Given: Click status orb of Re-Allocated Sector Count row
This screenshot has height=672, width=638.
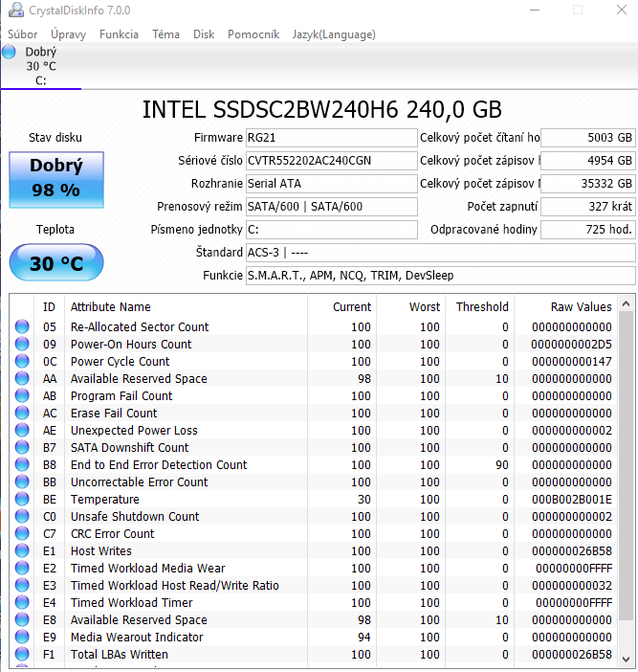Looking at the screenshot, I should tap(22, 326).
